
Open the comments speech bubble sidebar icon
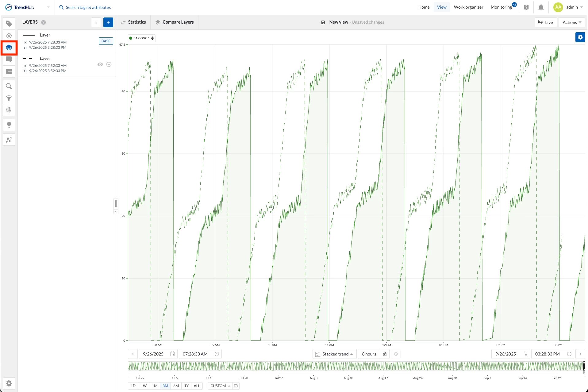point(9,60)
